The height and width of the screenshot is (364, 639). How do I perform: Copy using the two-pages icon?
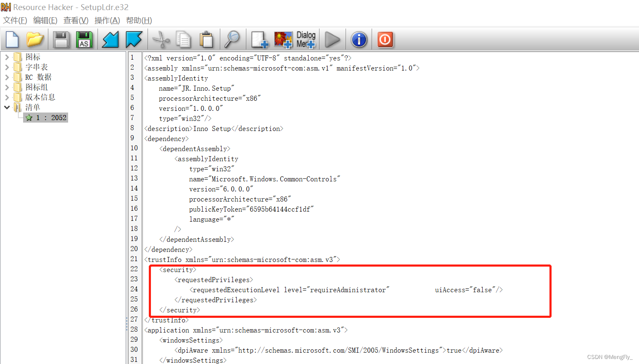(183, 39)
